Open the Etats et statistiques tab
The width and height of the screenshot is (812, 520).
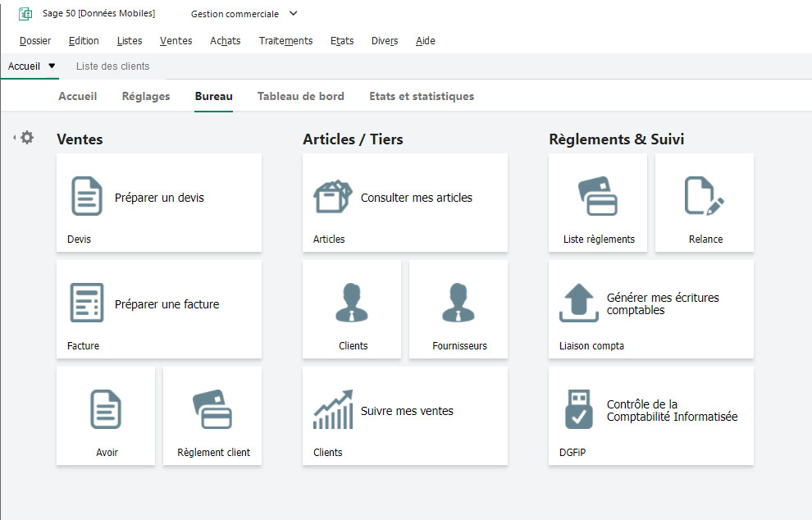pyautogui.click(x=422, y=96)
